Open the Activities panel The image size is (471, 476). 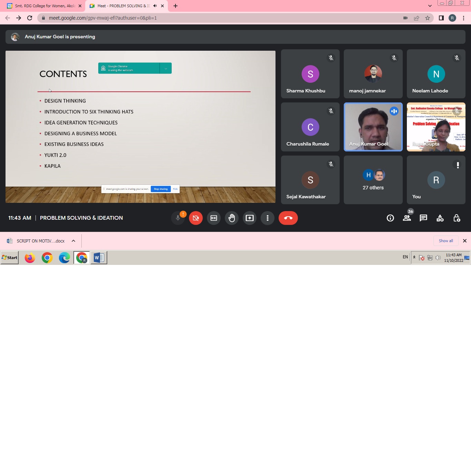(440, 218)
